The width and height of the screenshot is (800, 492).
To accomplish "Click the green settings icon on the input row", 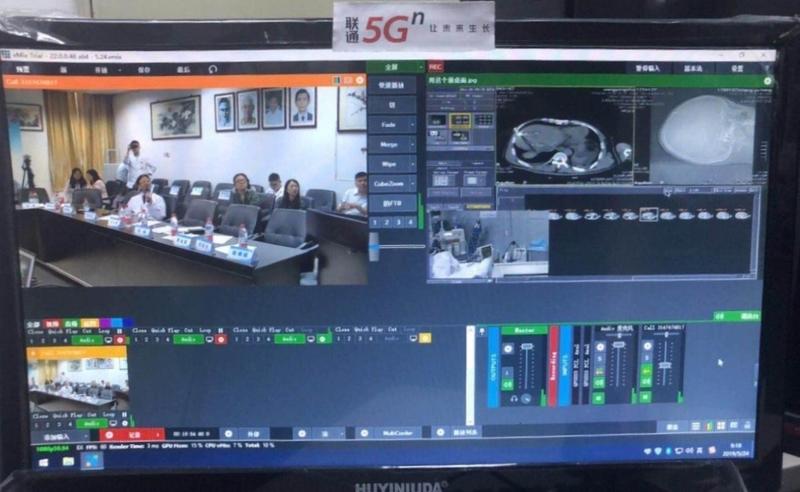I will [322, 339].
